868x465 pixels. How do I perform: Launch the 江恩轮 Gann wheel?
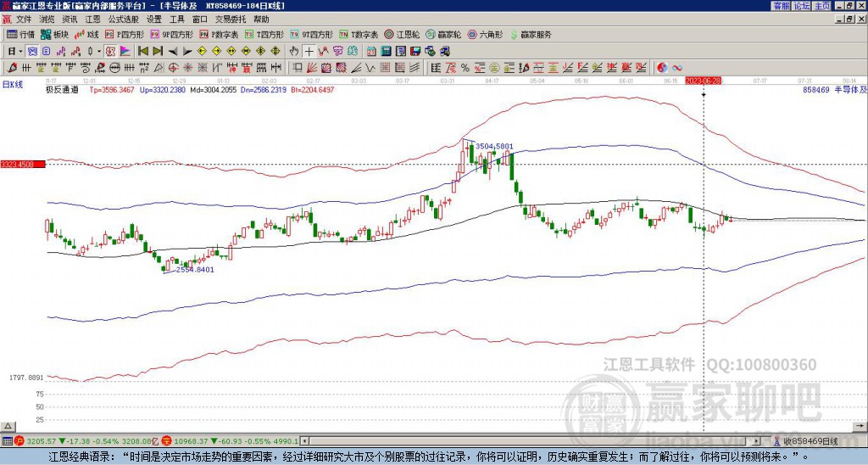tap(402, 34)
